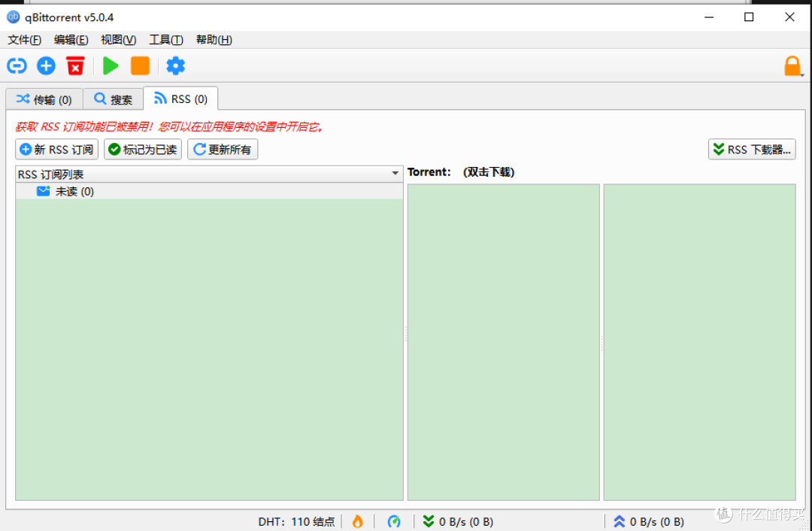This screenshot has width=812, height=531.
Task: Click the red delete torrent icon
Action: 75,65
